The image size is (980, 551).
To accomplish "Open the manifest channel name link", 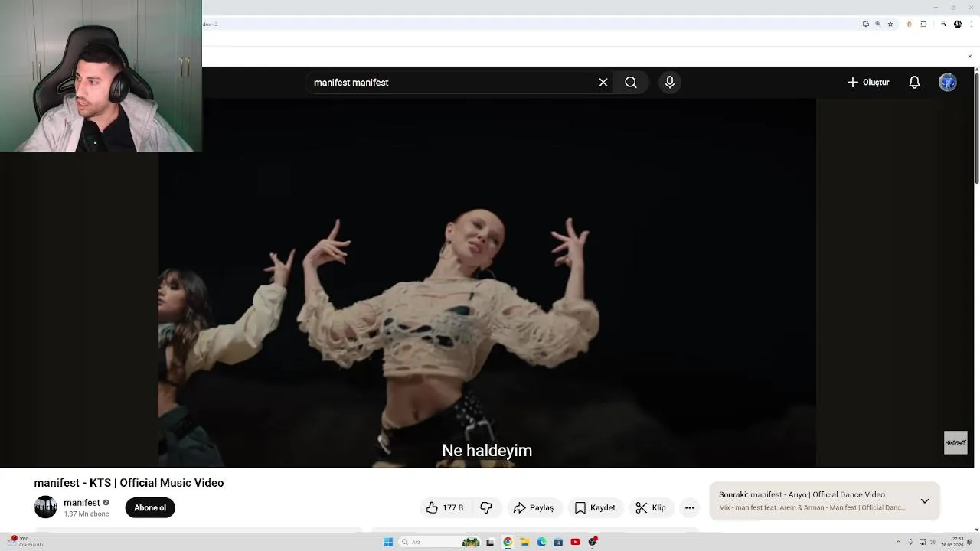I will 82,503.
